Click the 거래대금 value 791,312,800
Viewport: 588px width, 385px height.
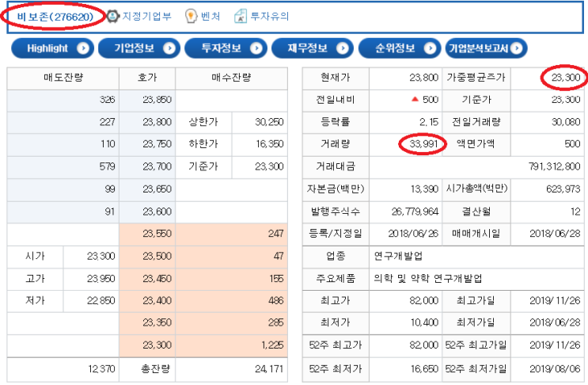[554, 166]
